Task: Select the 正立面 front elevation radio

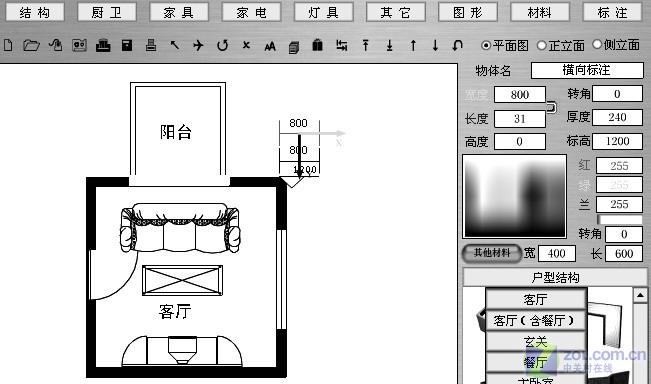Action: [541, 45]
